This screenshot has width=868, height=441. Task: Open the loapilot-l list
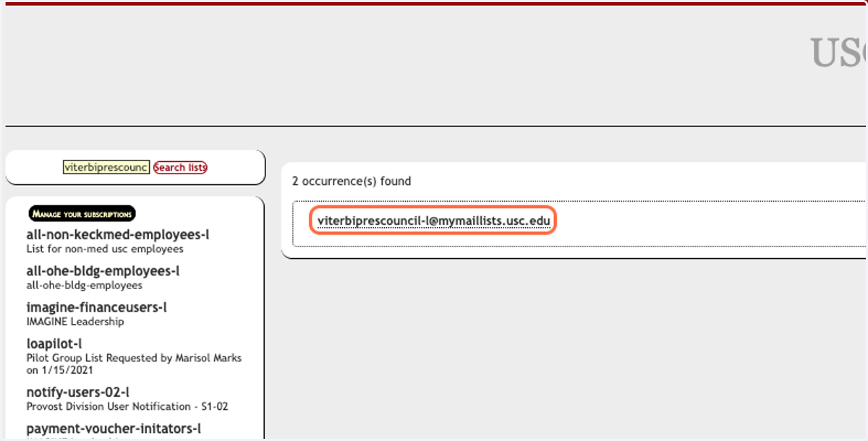(x=54, y=343)
